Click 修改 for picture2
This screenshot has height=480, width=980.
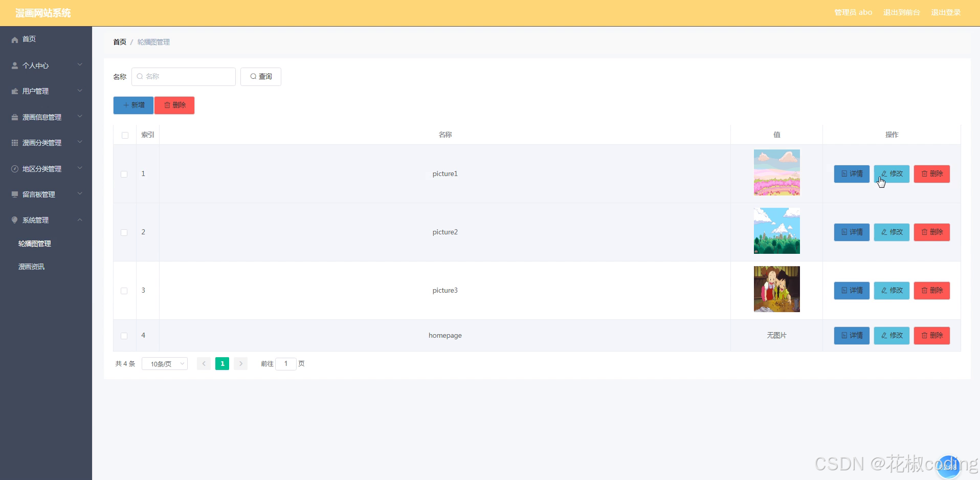pos(892,232)
